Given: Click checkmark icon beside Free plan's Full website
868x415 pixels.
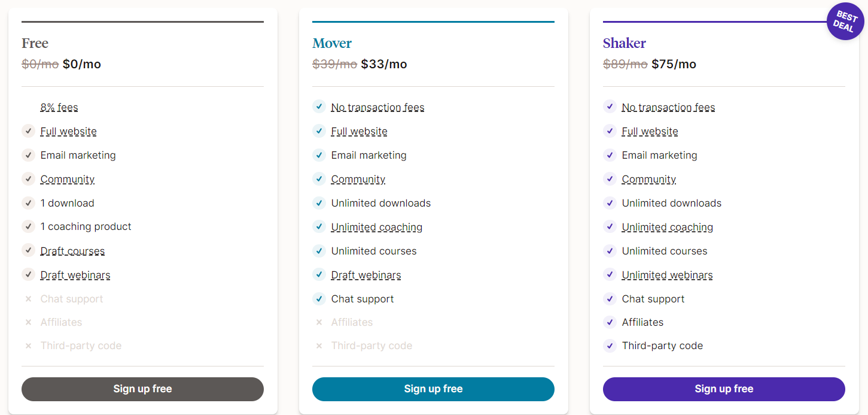Looking at the screenshot, I should point(28,131).
